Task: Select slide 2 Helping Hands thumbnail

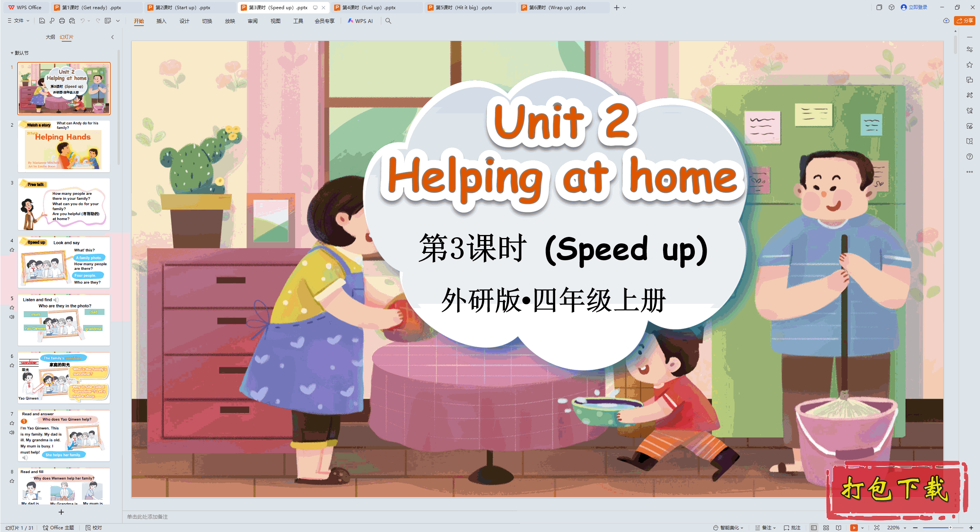Action: (x=64, y=146)
